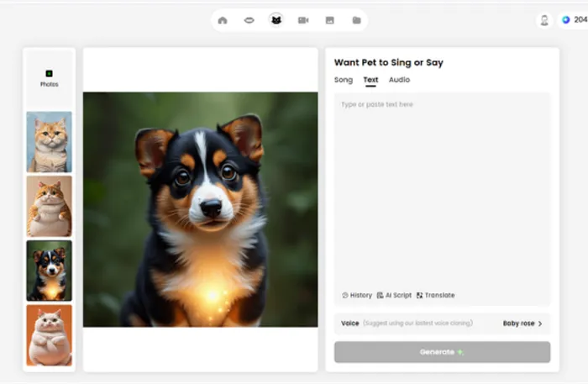Open the folder icon in top navigation
This screenshot has width=588, height=384.
[357, 20]
